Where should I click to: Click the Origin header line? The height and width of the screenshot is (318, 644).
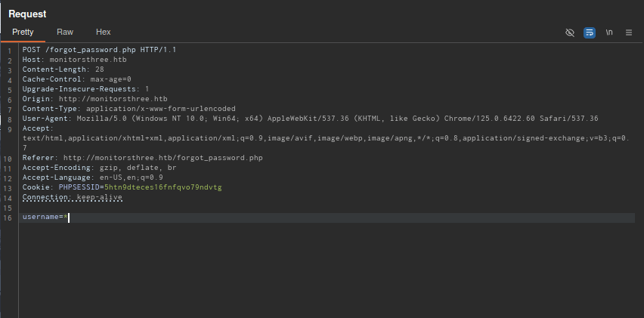tap(94, 99)
